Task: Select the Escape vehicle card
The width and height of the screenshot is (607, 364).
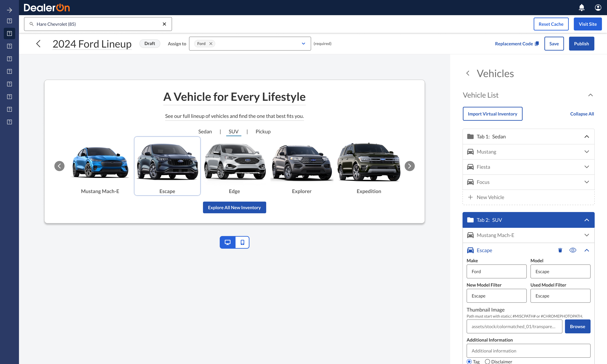Action: click(167, 166)
